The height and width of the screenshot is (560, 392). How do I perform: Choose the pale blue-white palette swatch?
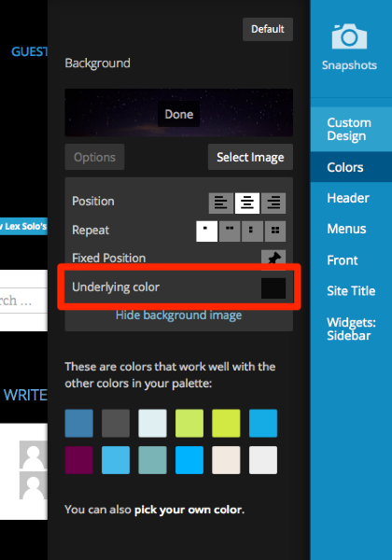[x=152, y=423]
